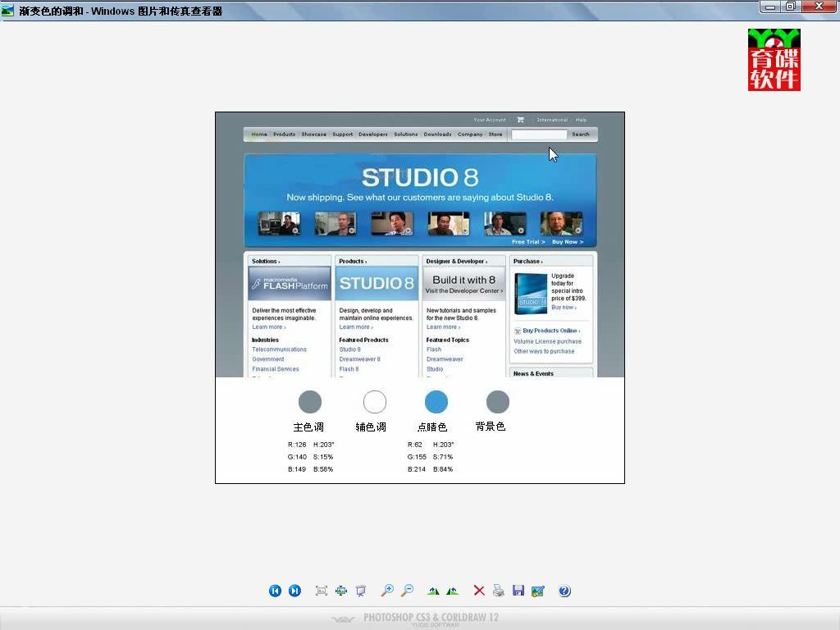Click the Your Account link in the webpage
This screenshot has width=840, height=630.
click(x=490, y=120)
